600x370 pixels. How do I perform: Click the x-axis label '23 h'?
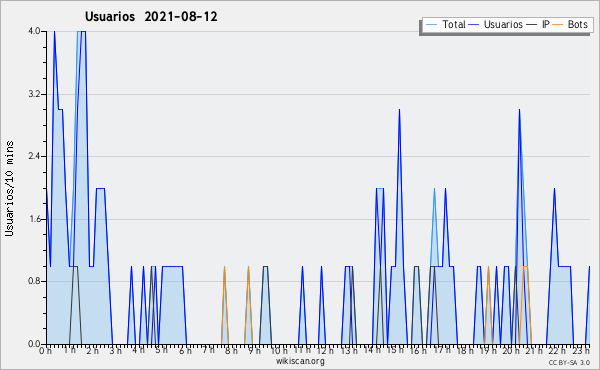click(x=581, y=351)
